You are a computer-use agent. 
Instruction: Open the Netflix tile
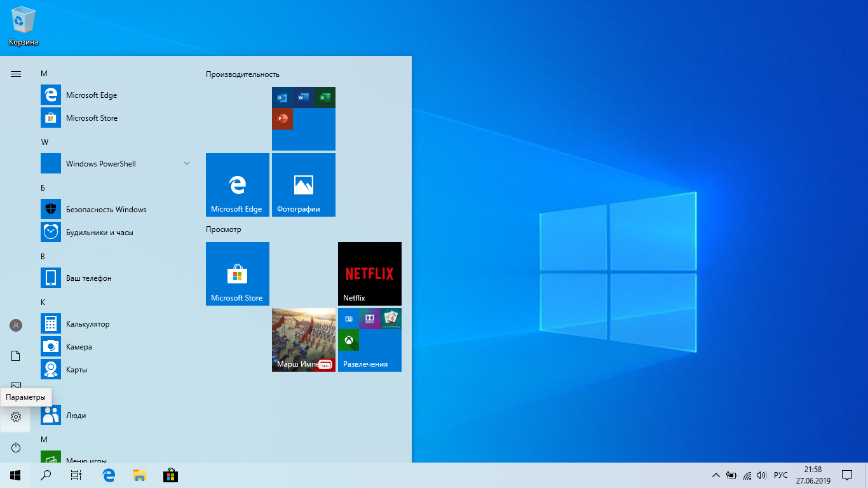[370, 274]
